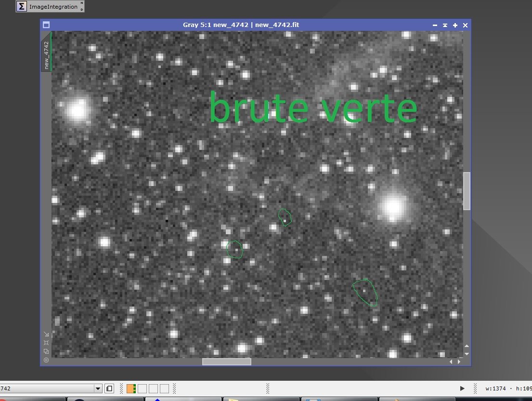Screen dimensions: 532x401
Task: Click the zoom-to-fit square icon on left edge
Action: [x=47, y=343]
